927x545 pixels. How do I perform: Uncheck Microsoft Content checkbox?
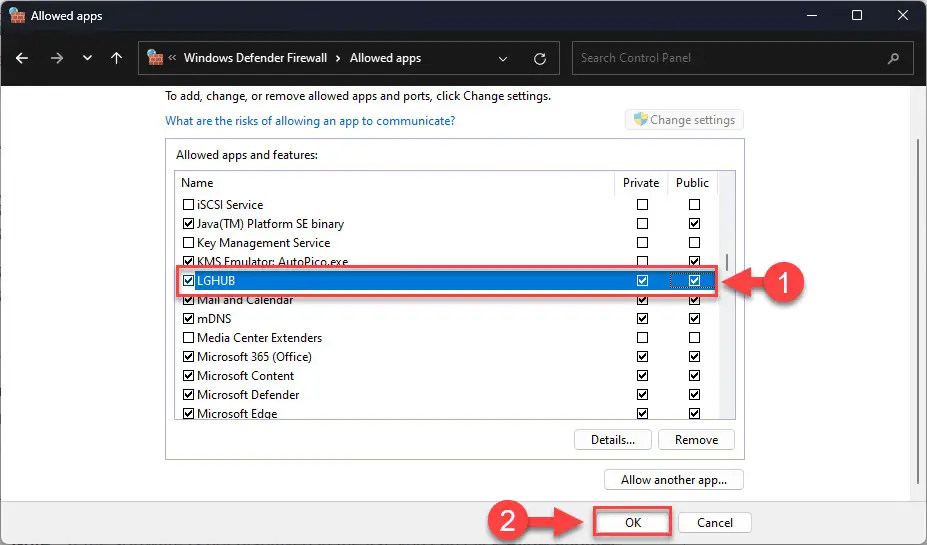(188, 375)
